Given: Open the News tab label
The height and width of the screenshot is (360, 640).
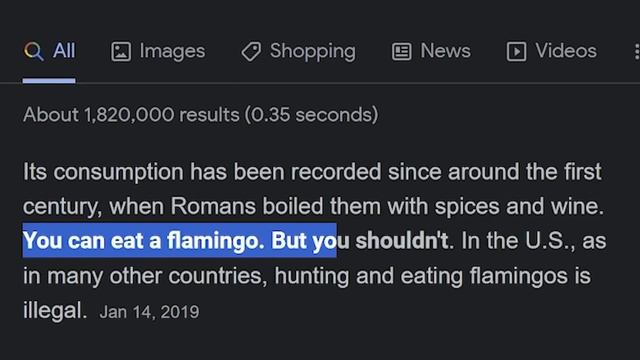Looking at the screenshot, I should click(446, 51).
